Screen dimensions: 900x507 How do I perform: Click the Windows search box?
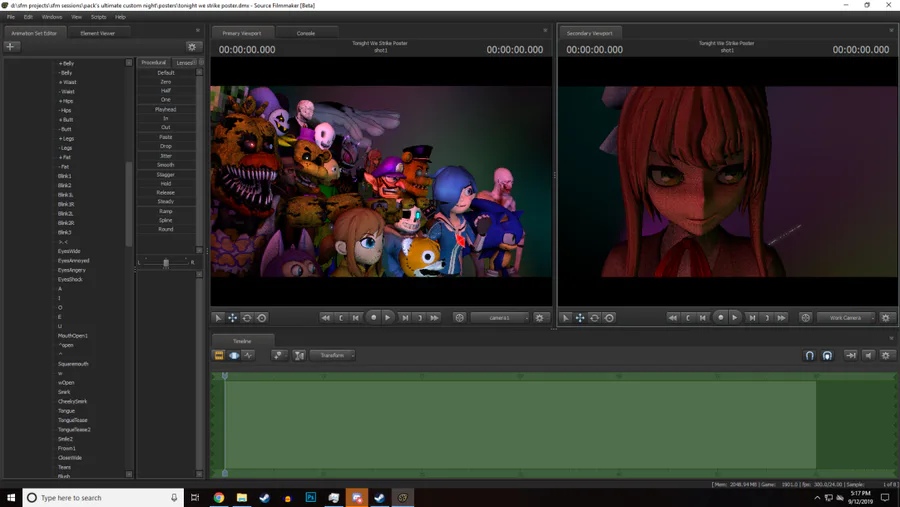103,498
